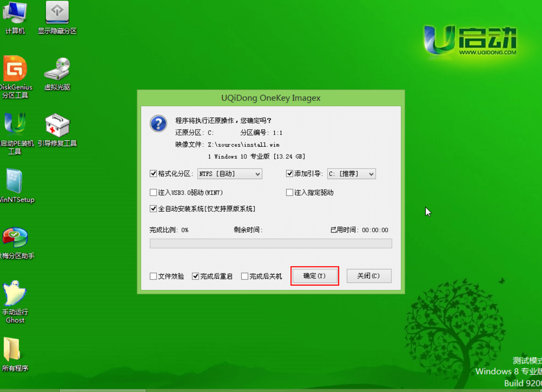Viewport: 542px width, 392px height.
Task: Click the '1 Windows 10 专业版 [13.24 GB]' text
Action: click(256, 156)
